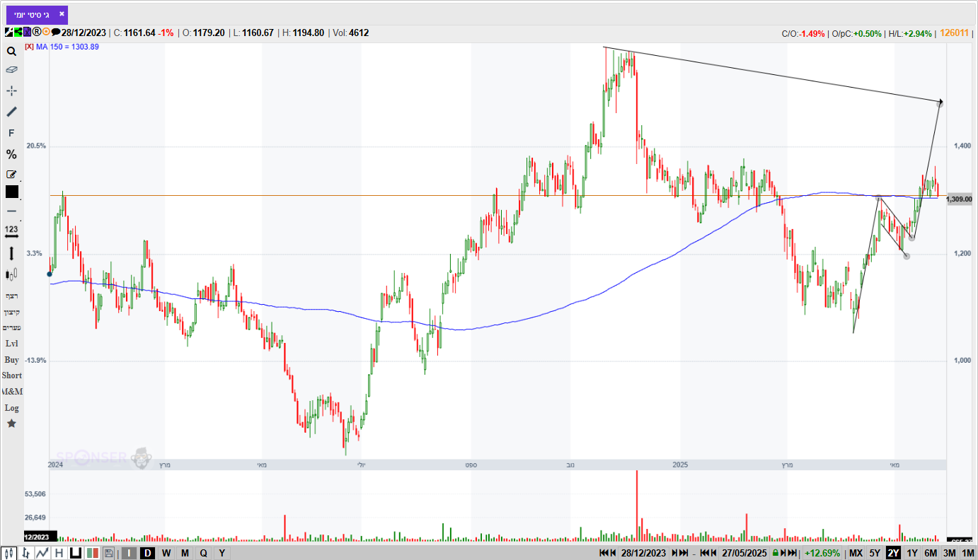Select the monthly 'M' interval
Viewport: 978px width, 560px height.
point(185,553)
